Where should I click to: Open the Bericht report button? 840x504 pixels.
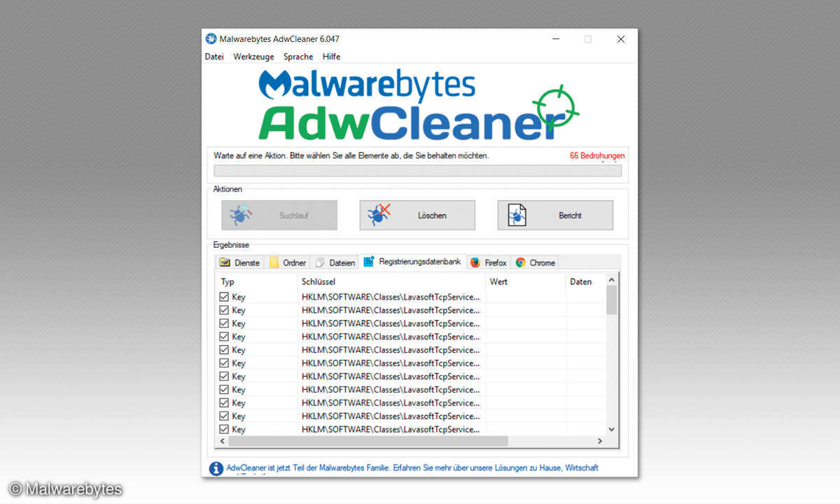click(555, 215)
